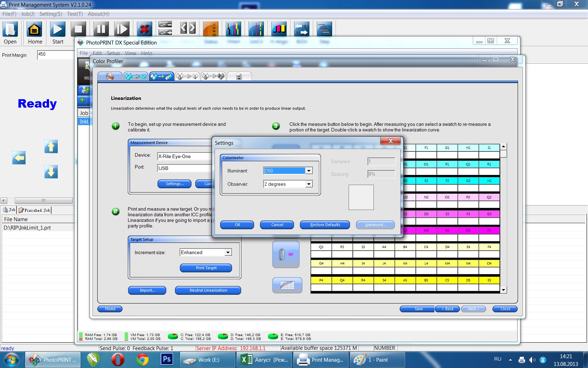The image size is (588, 368).
Task: Click the Spacing 0% input field
Action: click(381, 174)
